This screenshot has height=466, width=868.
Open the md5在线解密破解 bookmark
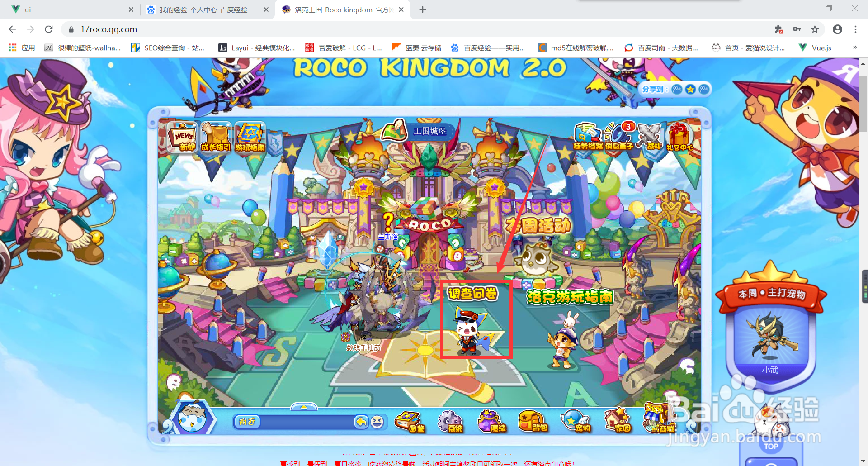(576, 48)
